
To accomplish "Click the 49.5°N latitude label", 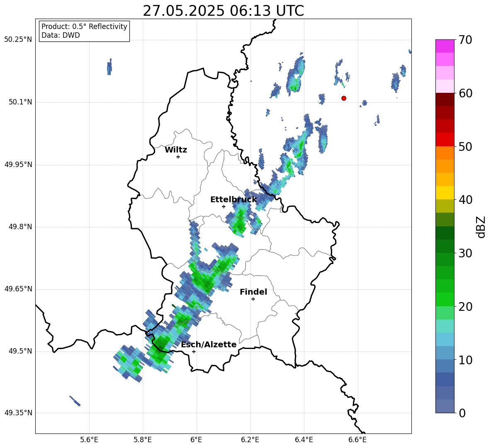I will tap(20, 351).
